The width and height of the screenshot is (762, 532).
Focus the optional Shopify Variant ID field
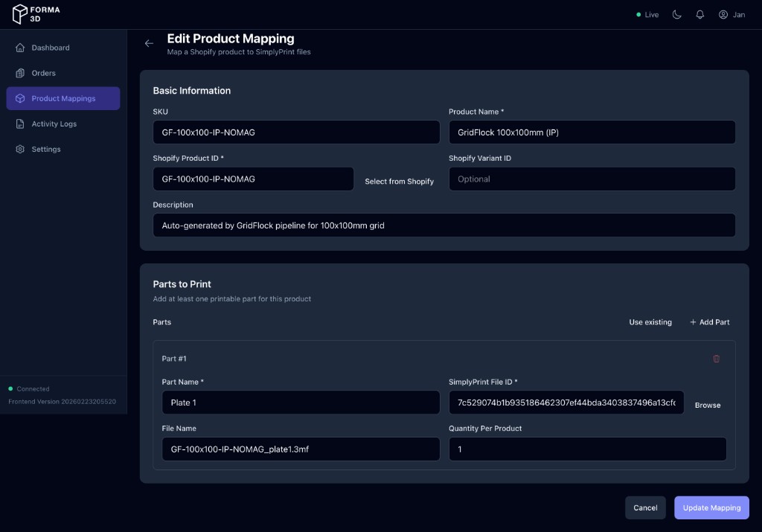click(x=592, y=179)
